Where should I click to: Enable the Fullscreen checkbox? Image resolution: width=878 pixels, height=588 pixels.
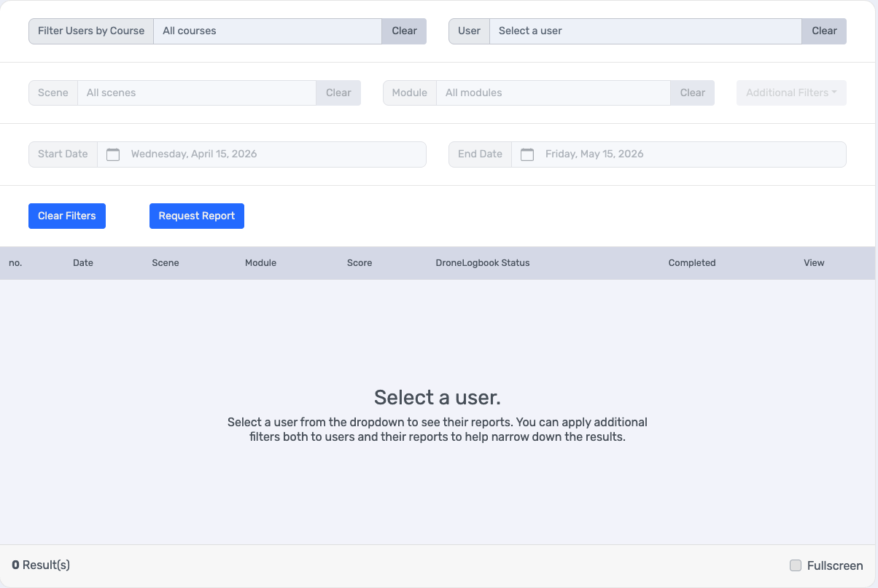796,565
